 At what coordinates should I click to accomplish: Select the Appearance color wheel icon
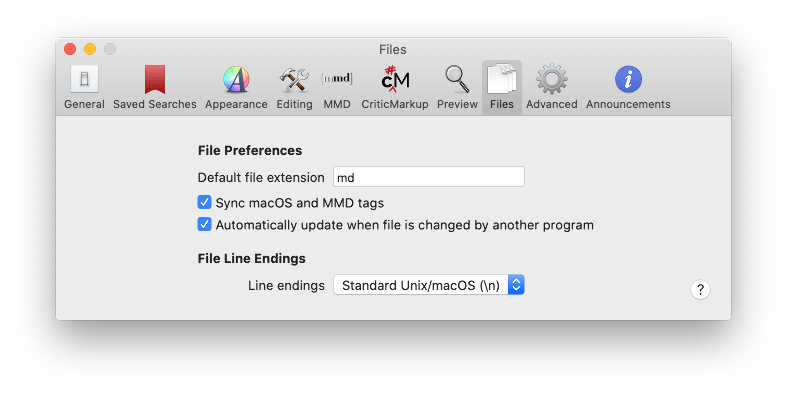(236, 79)
